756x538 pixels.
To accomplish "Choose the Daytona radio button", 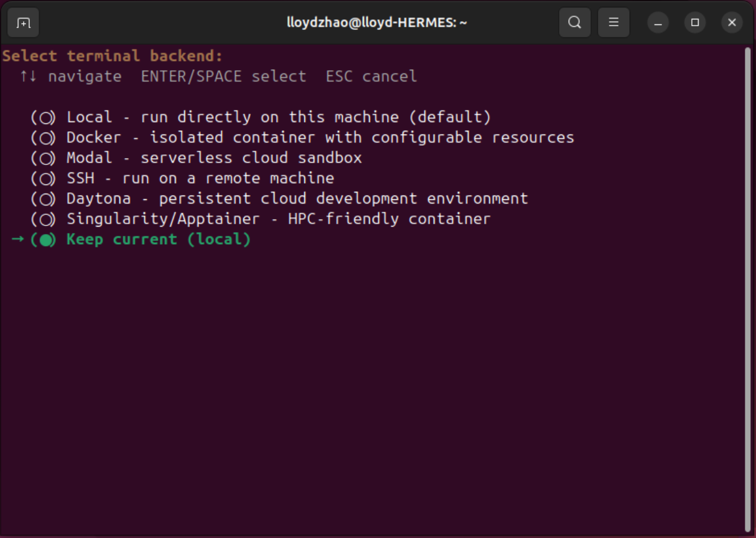I will pos(44,199).
